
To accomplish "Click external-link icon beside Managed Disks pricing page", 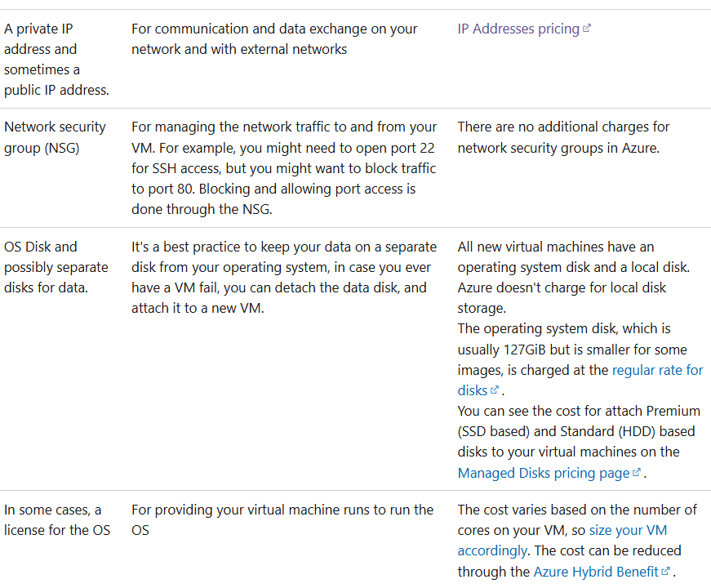I will click(x=636, y=472).
